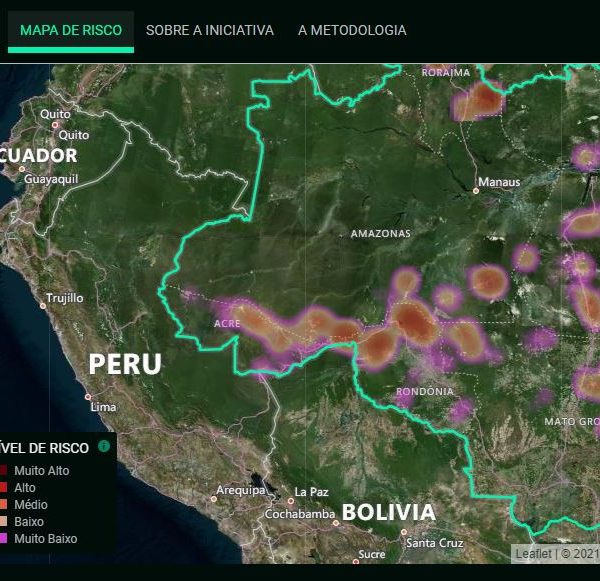
Task: Click the Rondônia state label
Action: click(425, 391)
